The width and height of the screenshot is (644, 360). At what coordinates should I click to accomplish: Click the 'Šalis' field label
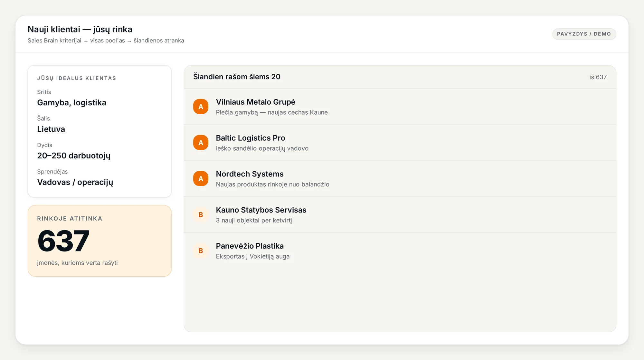43,118
